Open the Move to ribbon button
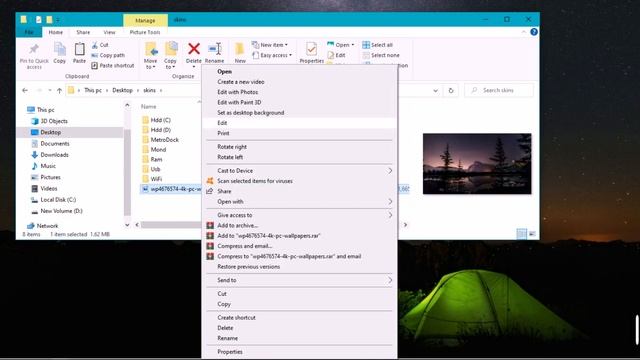This screenshot has width=640, height=360. coord(151,55)
